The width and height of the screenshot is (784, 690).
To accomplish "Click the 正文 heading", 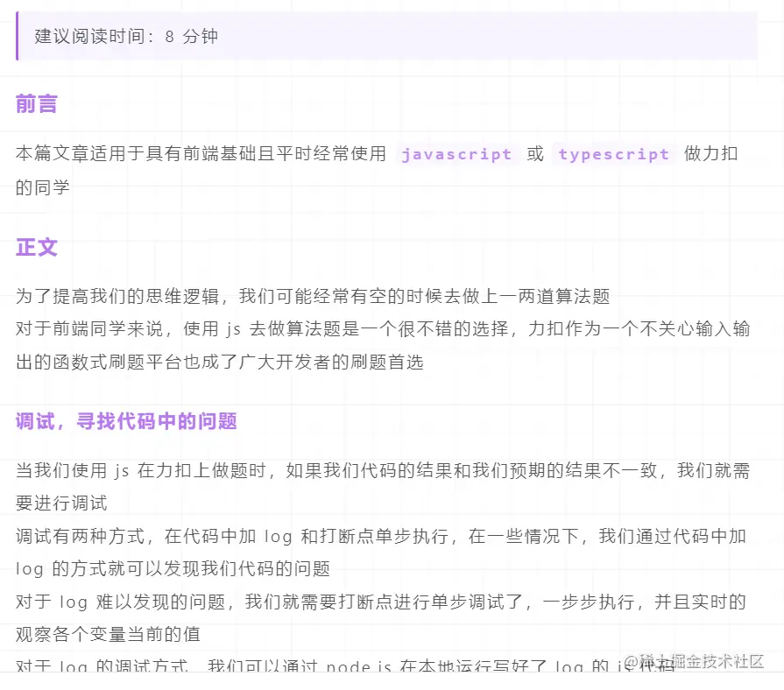I will point(37,247).
